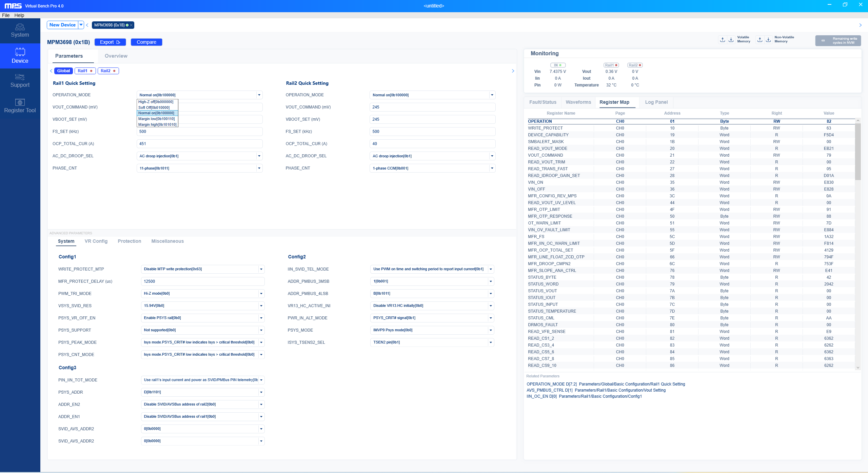Toggle the IN indicator in Monitoring
Image resolution: width=868 pixels, height=473 pixels.
click(x=558, y=65)
